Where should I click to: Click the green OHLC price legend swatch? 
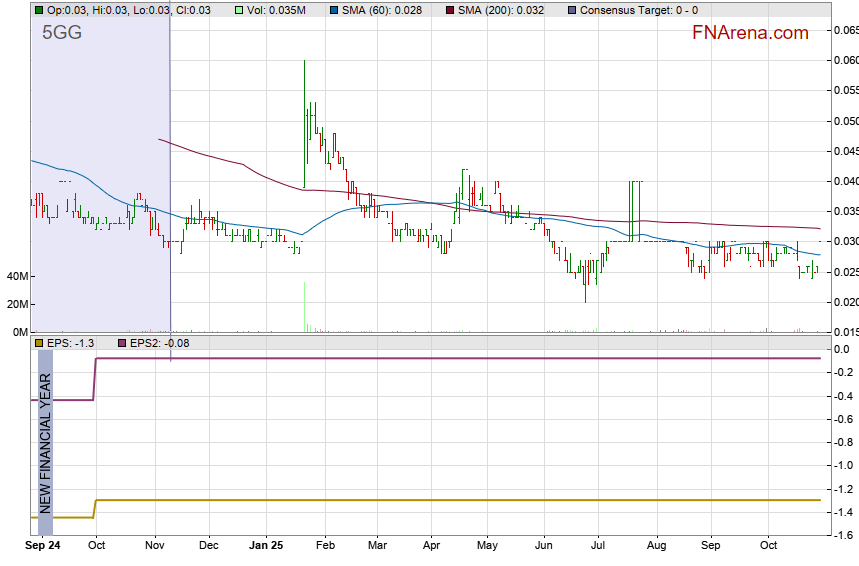[38, 10]
